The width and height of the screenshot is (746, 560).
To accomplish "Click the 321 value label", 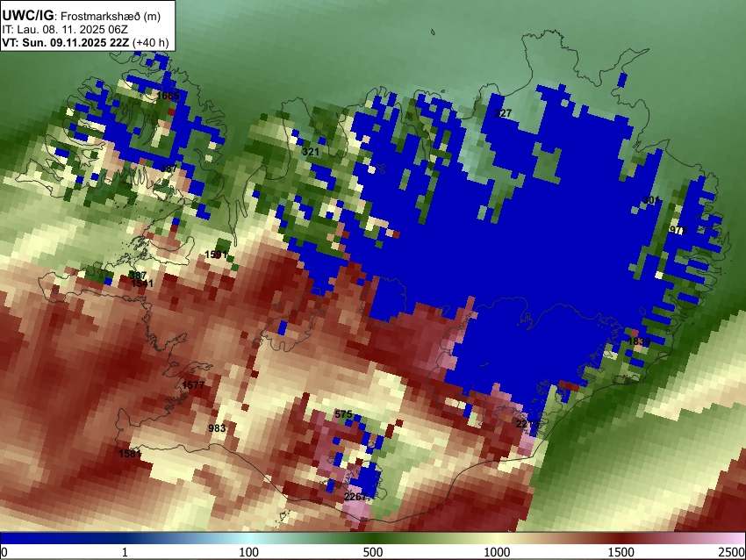I will (x=311, y=152).
